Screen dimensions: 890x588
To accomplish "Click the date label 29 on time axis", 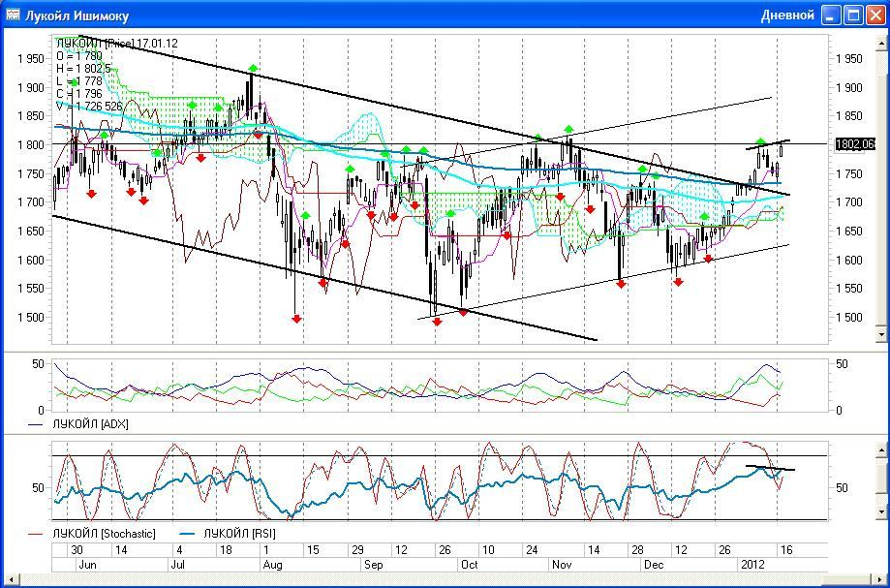I will (357, 550).
